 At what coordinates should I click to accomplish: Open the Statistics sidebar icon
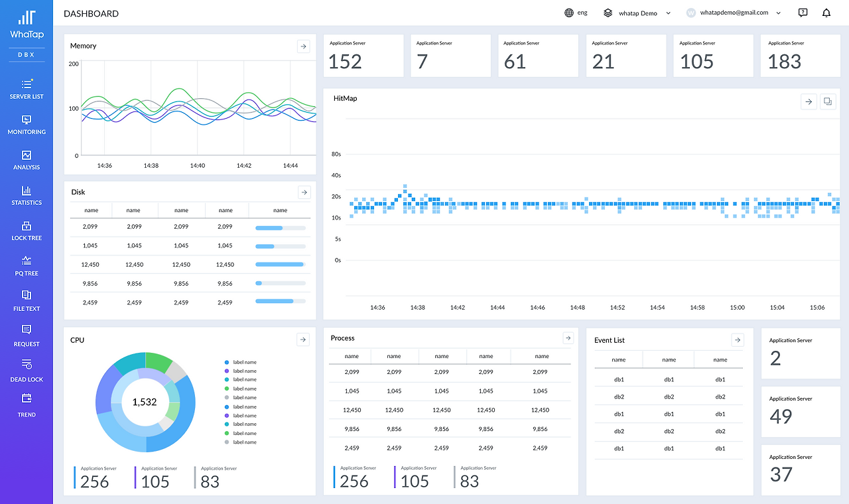[x=27, y=192]
